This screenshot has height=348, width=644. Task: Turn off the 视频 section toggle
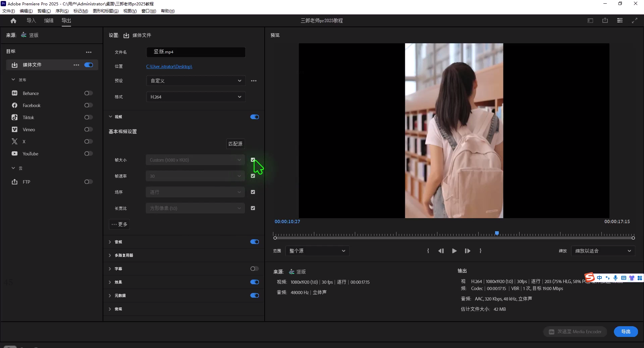click(255, 117)
